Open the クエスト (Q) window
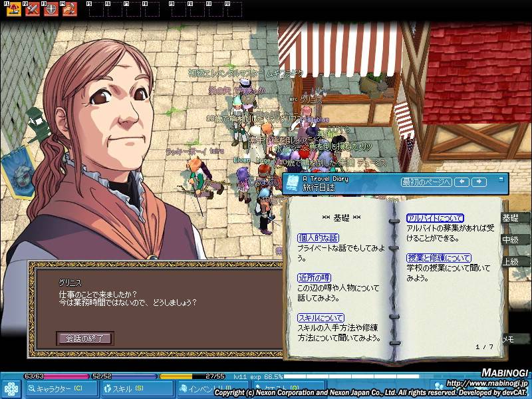This screenshot has height=399, width=532. coord(288,389)
